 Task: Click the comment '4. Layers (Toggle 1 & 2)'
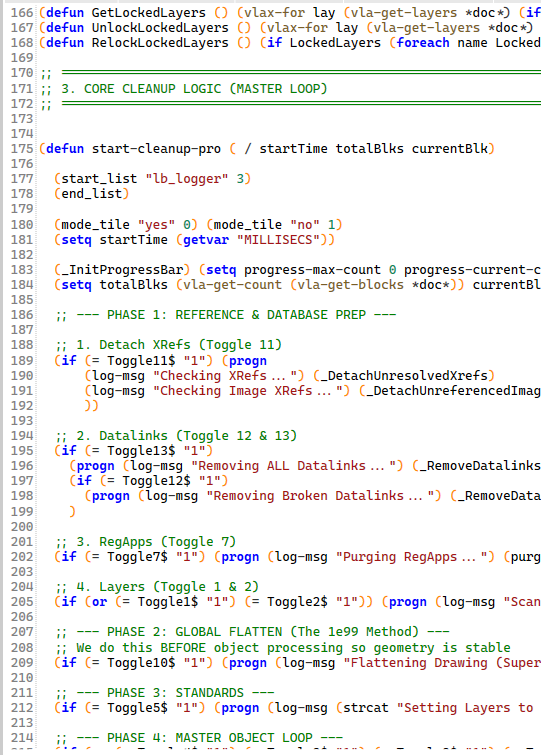[x=167, y=587]
